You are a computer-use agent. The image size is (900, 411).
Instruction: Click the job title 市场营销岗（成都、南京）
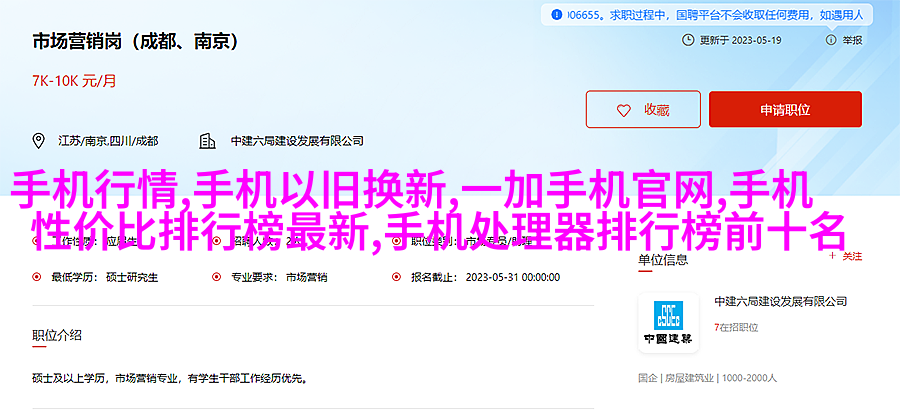[136, 42]
